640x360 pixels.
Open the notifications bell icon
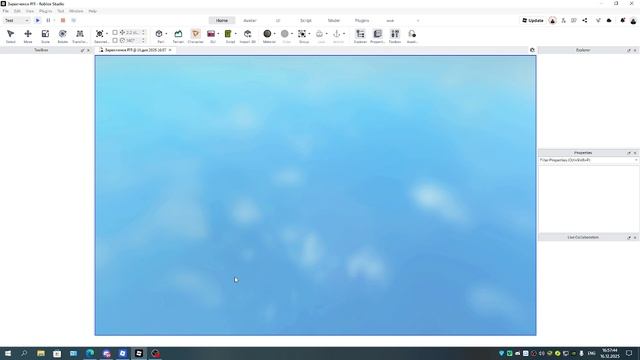(622, 20)
